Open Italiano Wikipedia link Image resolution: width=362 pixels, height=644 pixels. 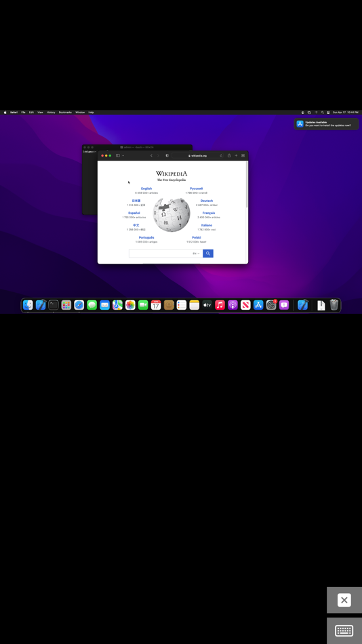click(x=207, y=226)
